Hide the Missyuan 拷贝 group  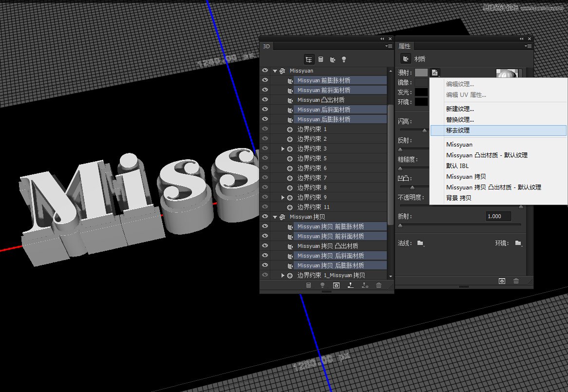click(x=265, y=216)
